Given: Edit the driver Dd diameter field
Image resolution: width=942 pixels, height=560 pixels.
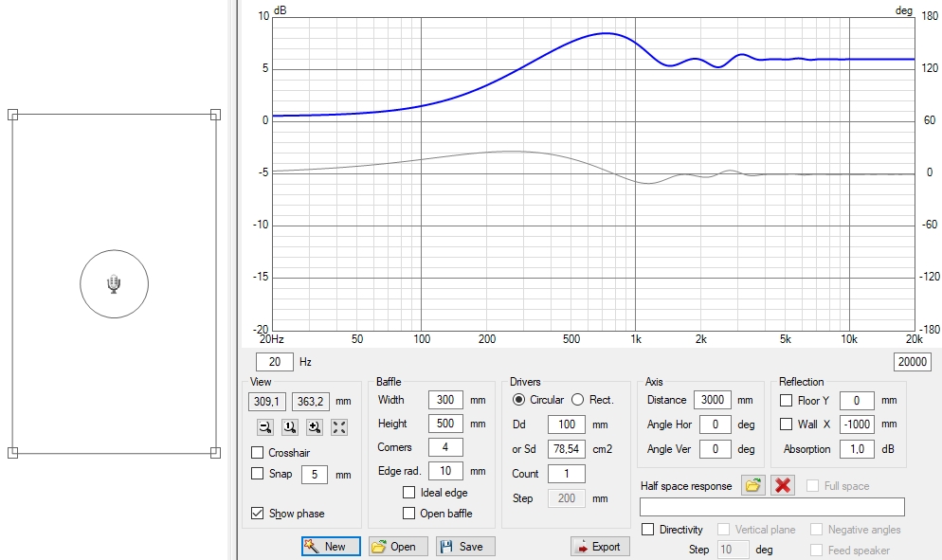Looking at the screenshot, I should pos(567,425).
